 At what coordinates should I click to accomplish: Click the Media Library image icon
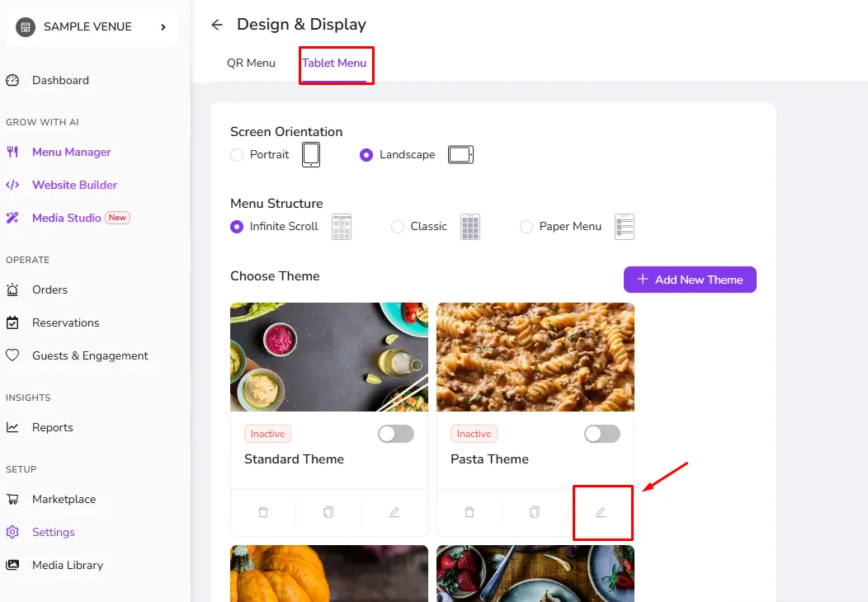tap(12, 565)
